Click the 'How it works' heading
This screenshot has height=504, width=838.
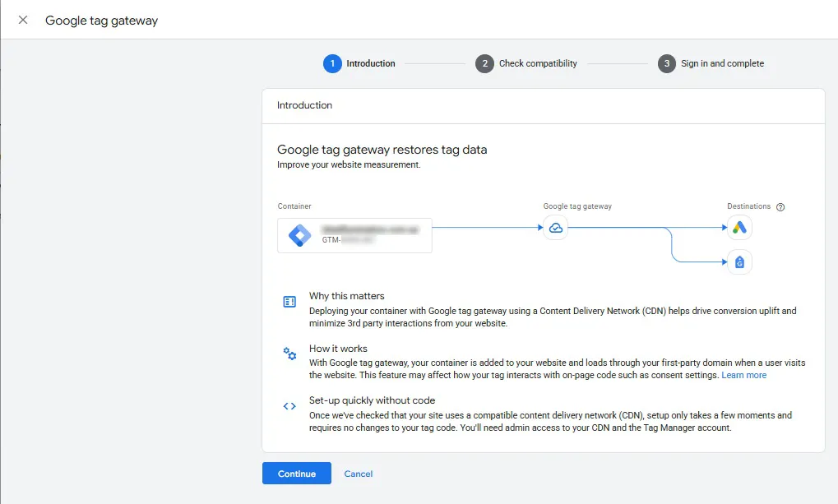click(x=338, y=349)
